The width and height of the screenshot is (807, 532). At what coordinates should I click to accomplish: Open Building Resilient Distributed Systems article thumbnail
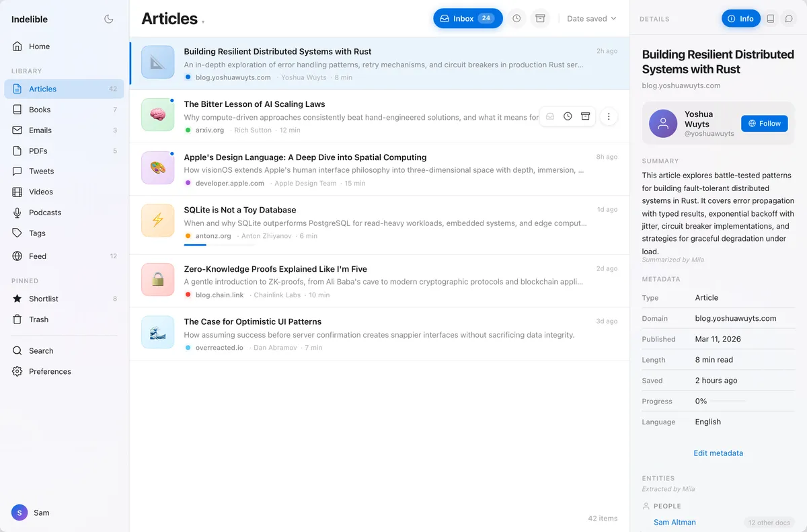pos(158,63)
